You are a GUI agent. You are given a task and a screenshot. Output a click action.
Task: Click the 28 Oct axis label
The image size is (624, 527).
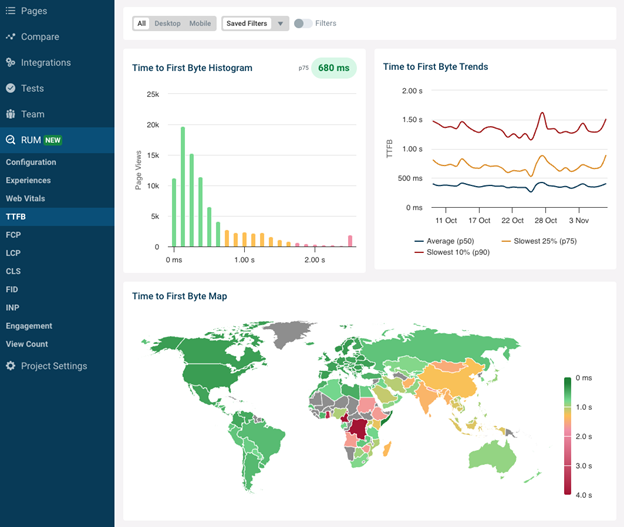pos(546,221)
